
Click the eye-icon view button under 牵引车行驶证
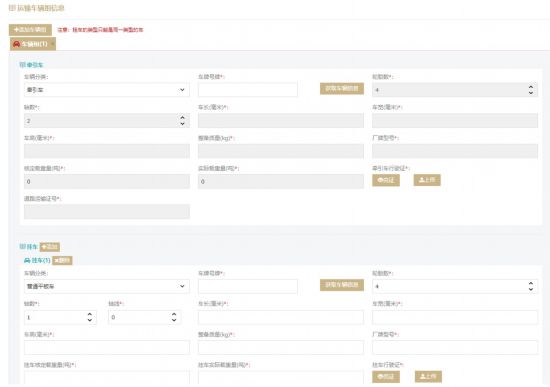point(386,180)
